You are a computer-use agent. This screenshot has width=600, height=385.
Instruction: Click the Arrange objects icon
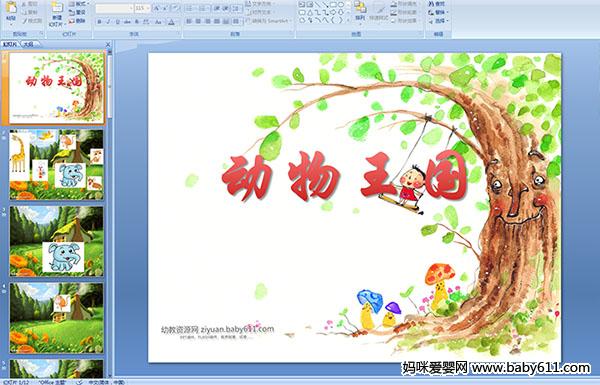pos(360,11)
